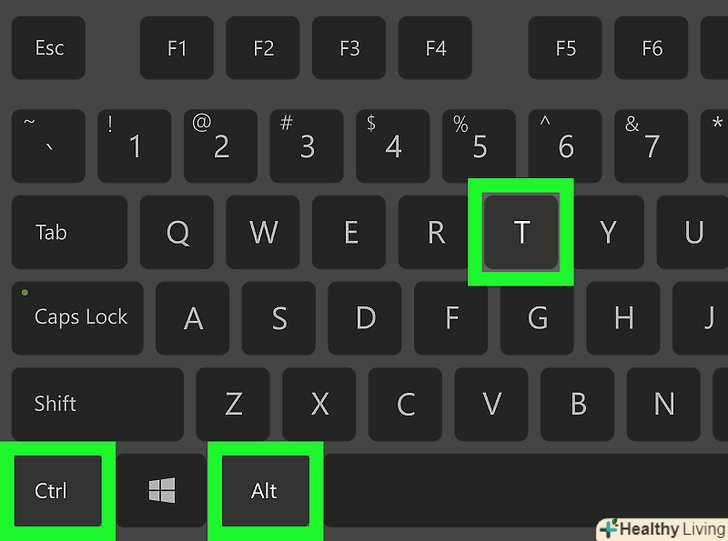Click the Healthy Living watermark logo
Viewport: 728px width, 541px height.
click(662, 529)
